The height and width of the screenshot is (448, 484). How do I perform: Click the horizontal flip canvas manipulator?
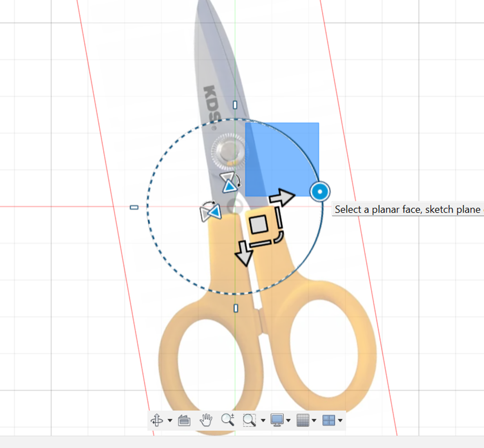211,212
